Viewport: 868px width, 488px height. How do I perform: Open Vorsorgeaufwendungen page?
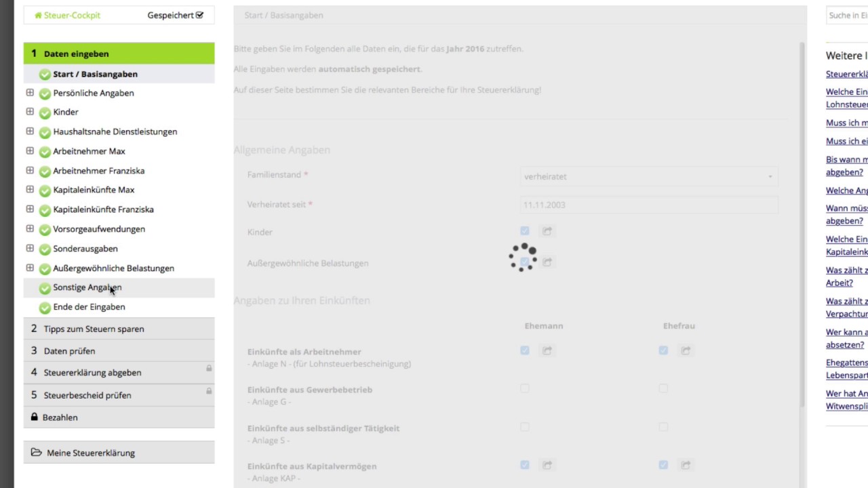(99, 229)
